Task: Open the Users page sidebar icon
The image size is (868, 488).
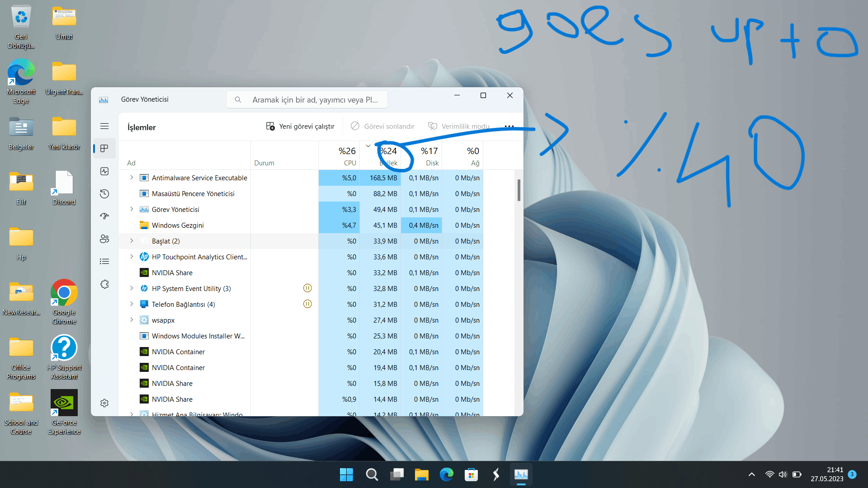Action: pyautogui.click(x=104, y=239)
